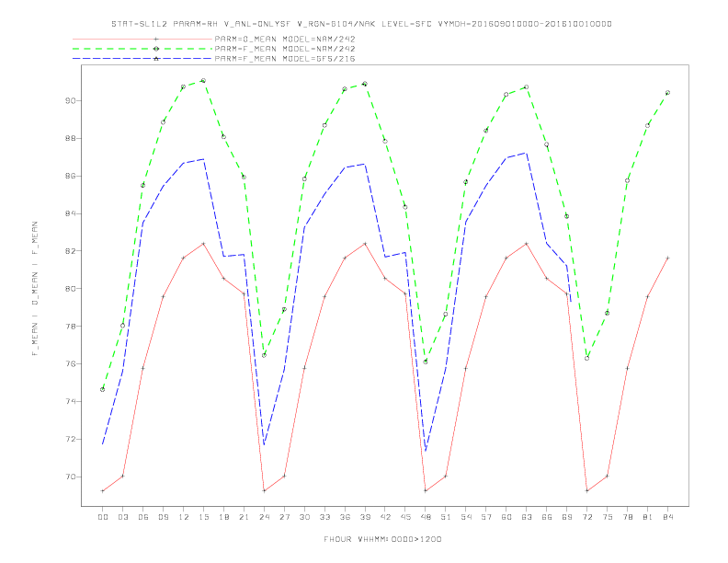728x563 pixels.
Task: Click the x-axis tick label 81
Action: 648,517
